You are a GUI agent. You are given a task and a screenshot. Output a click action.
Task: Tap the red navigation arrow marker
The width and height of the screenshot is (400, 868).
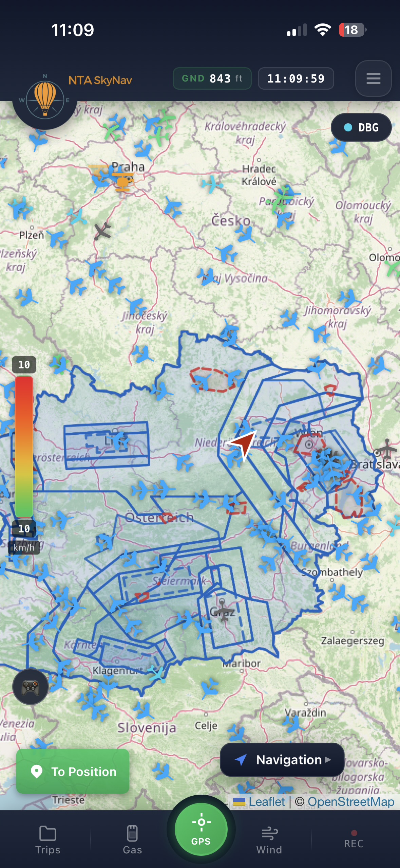[x=244, y=443]
